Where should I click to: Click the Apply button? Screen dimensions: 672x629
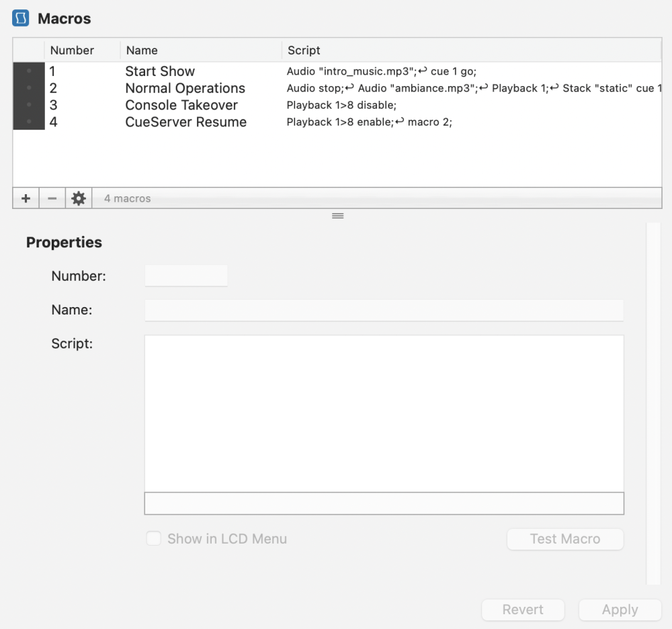[x=620, y=610]
